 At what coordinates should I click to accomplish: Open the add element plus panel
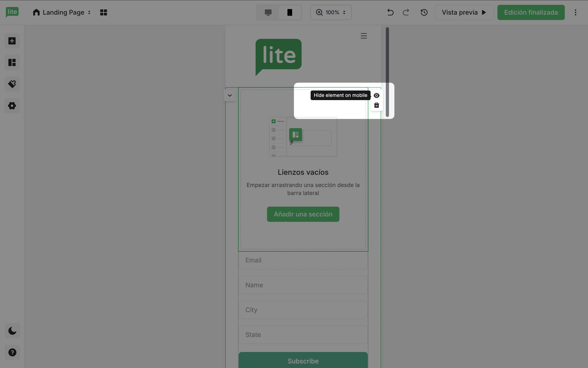[12, 41]
